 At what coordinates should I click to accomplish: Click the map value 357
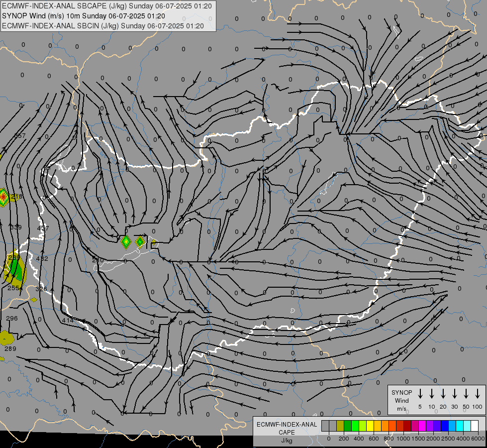pos(20,136)
